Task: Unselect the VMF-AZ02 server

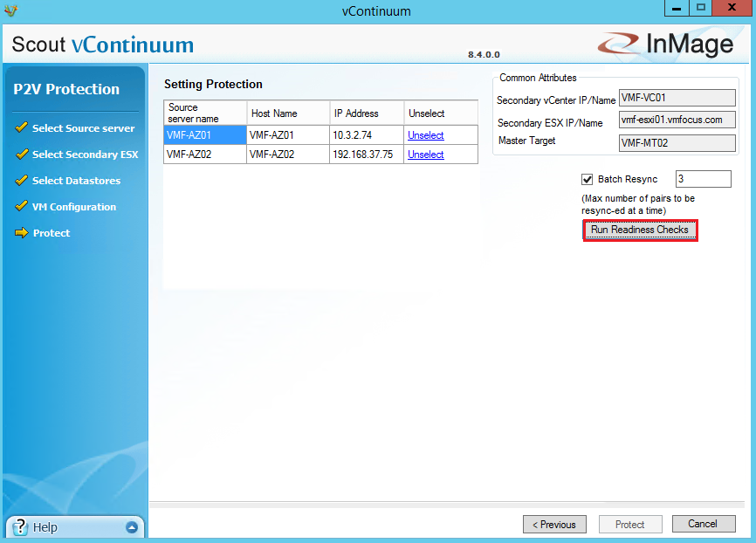Action: click(425, 155)
